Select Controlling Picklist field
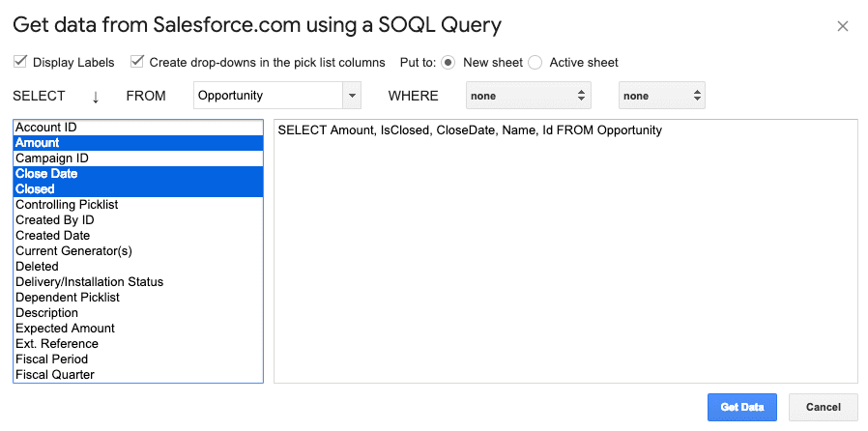 coord(138,205)
